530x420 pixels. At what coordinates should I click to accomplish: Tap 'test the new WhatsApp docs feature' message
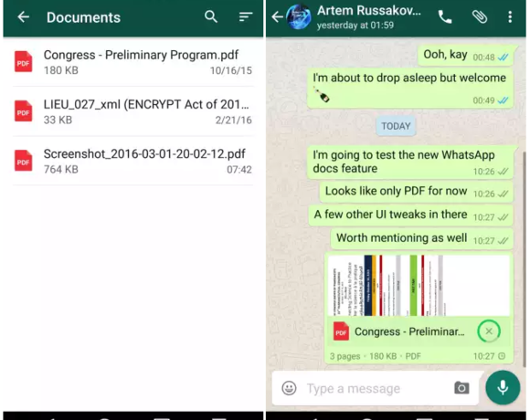[x=410, y=162]
